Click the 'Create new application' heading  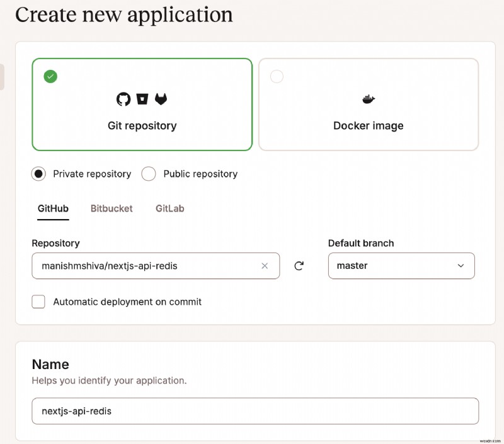[123, 14]
